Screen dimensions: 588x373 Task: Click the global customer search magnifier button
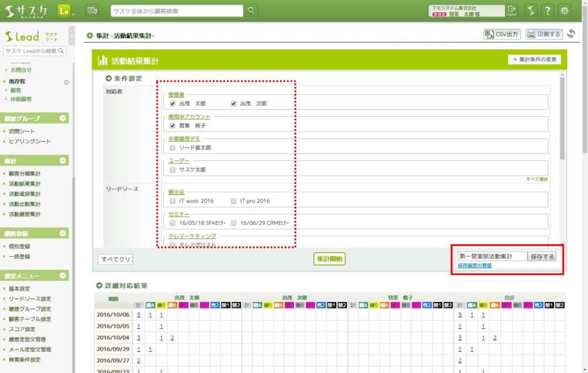tap(251, 11)
